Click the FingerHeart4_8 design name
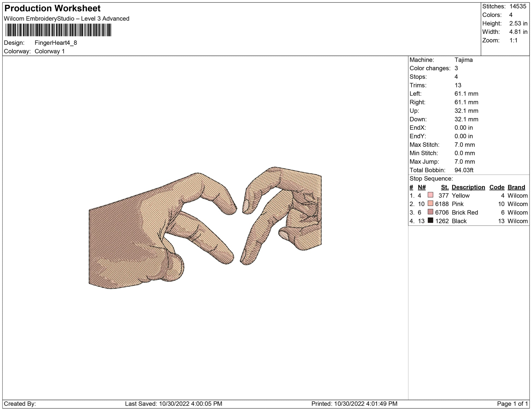The height and width of the screenshot is (409, 532). [56, 43]
